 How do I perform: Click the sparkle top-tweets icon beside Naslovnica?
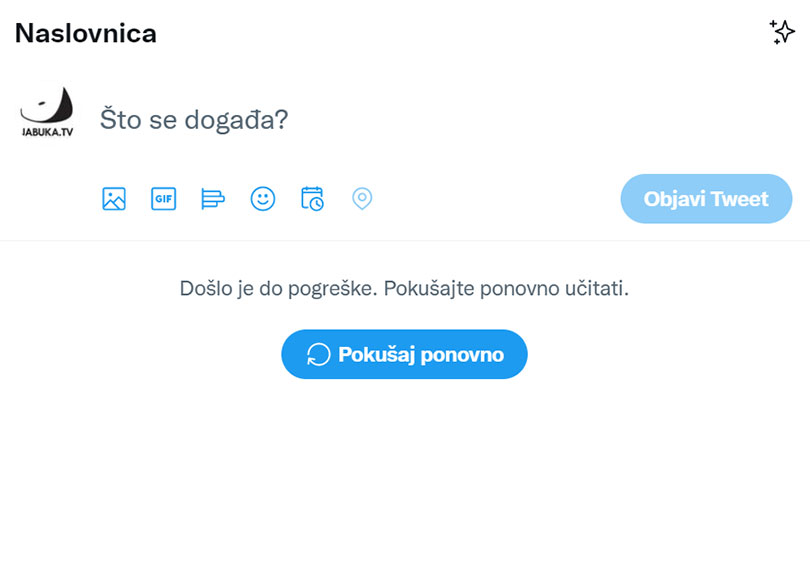click(782, 32)
